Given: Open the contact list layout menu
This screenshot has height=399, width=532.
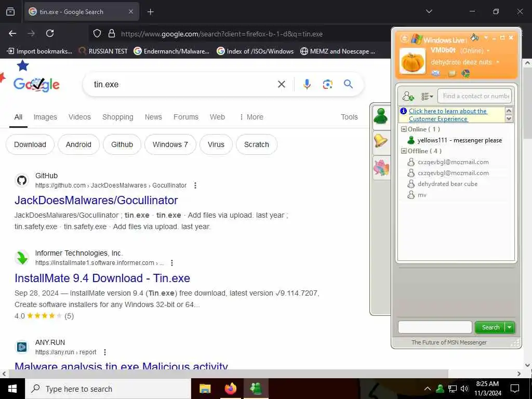Looking at the screenshot, I should click(x=427, y=96).
